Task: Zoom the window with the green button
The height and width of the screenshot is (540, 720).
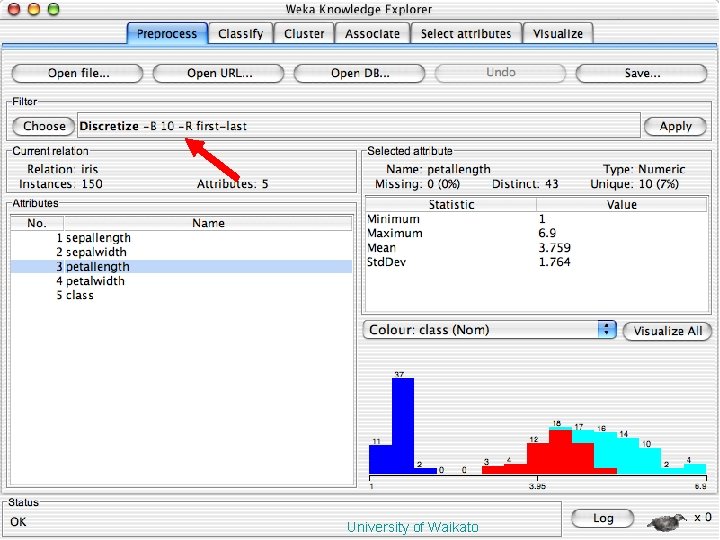Action: (54, 8)
